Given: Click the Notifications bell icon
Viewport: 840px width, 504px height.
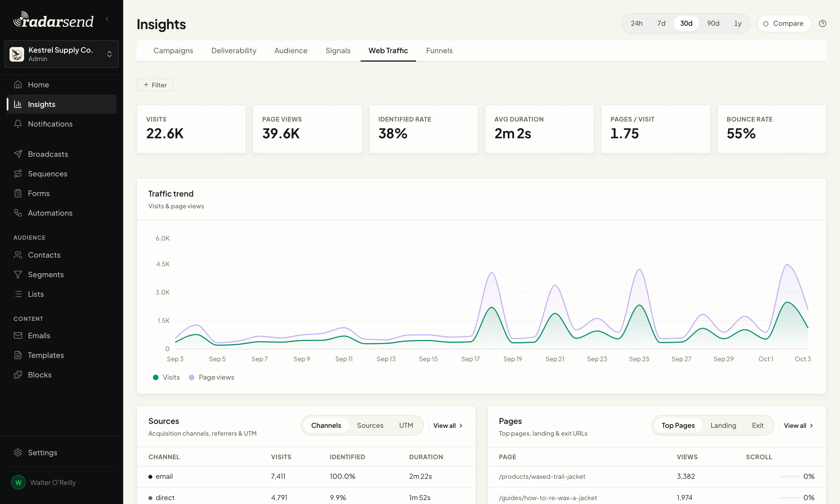Looking at the screenshot, I should tap(18, 124).
